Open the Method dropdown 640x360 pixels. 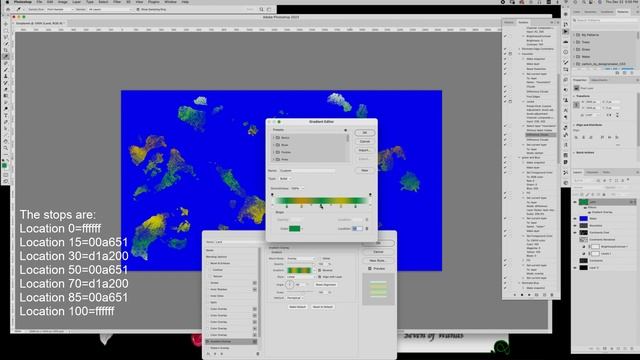pyautogui.click(x=295, y=298)
